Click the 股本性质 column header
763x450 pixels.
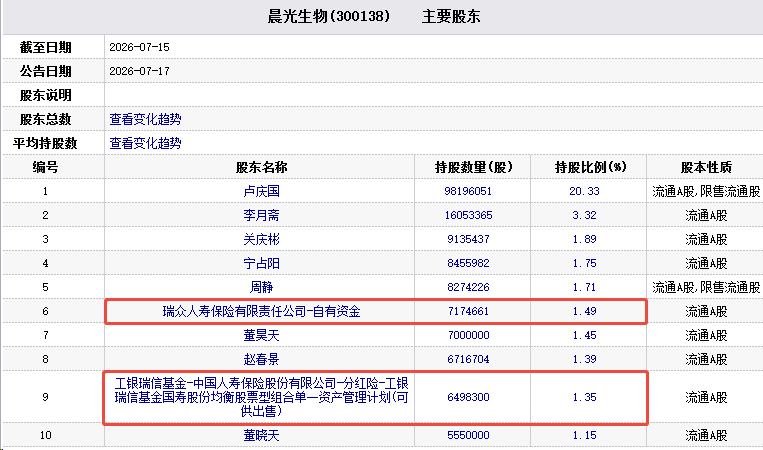point(706,167)
